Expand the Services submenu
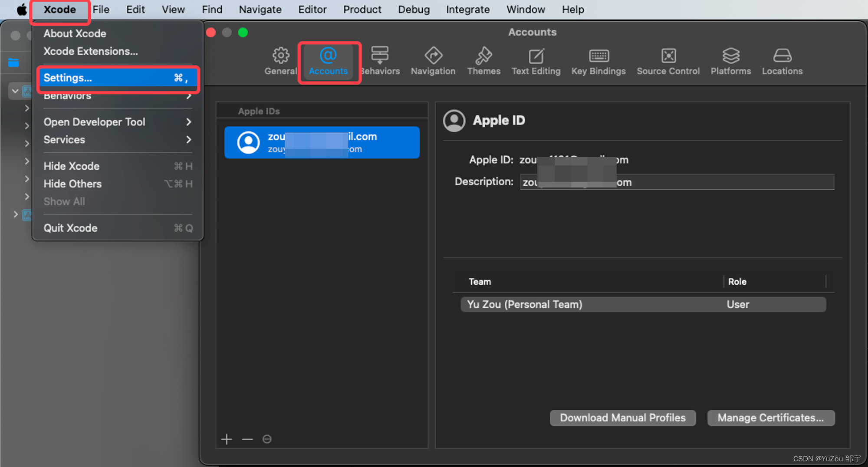The height and width of the screenshot is (467, 868). click(117, 140)
